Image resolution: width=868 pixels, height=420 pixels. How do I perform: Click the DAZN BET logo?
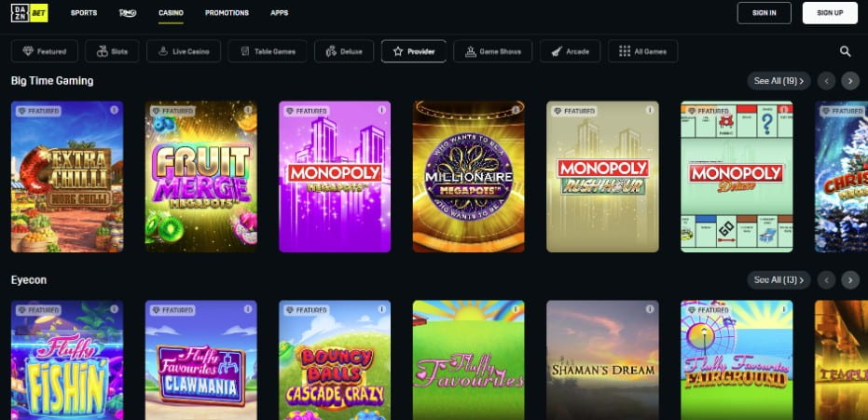point(29,13)
